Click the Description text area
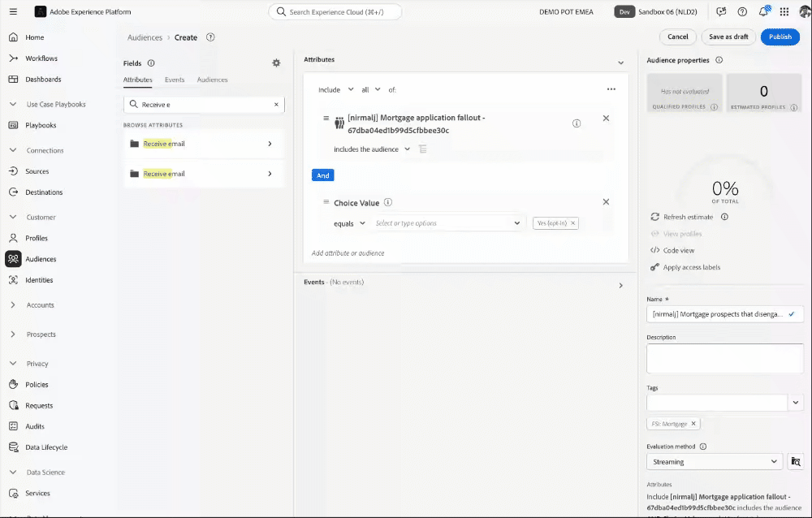This screenshot has width=812, height=518. click(725, 358)
